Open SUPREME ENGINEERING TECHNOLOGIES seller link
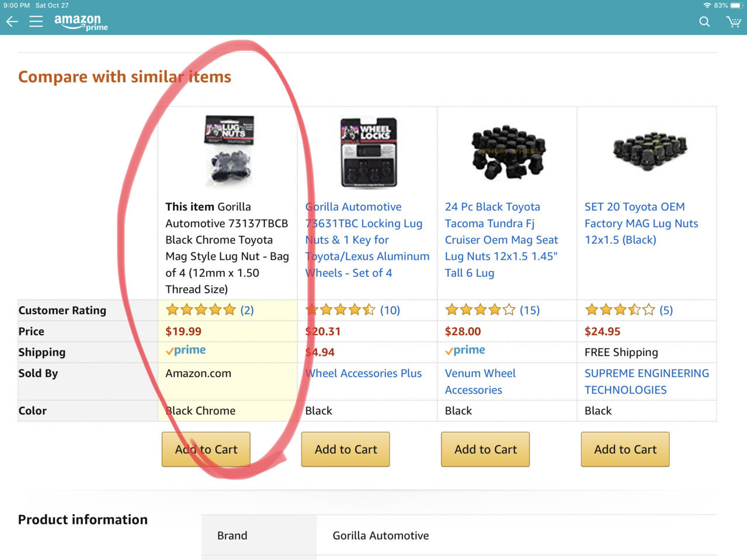Image resolution: width=747 pixels, height=560 pixels. click(646, 381)
